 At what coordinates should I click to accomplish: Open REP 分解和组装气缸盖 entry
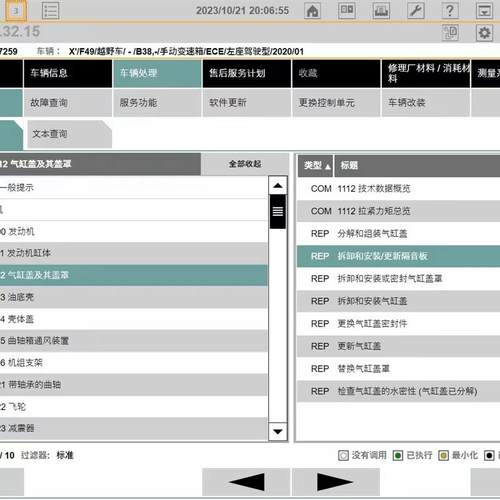click(x=398, y=234)
